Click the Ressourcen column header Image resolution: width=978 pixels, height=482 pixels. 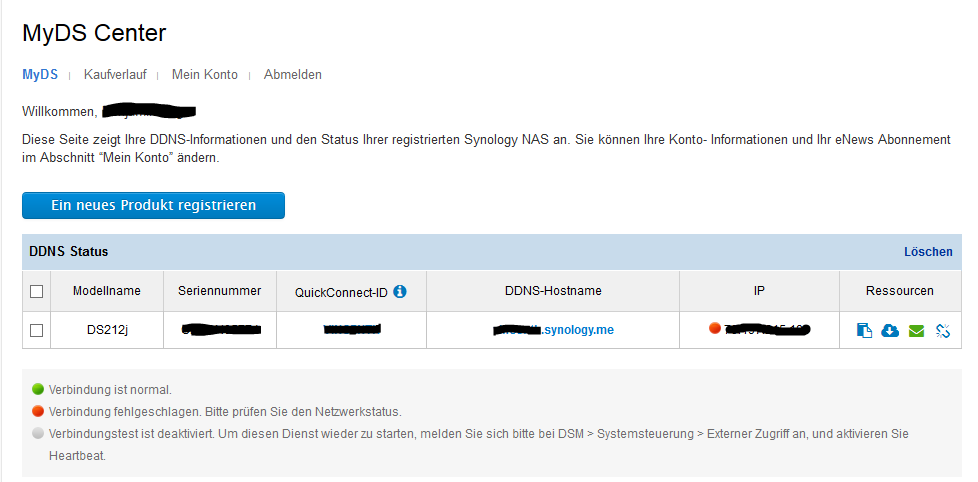(899, 291)
